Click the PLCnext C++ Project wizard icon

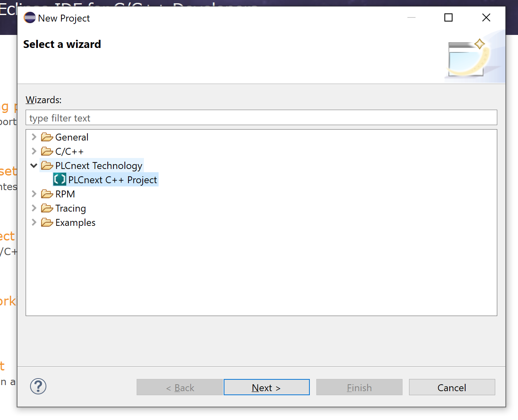pos(60,179)
